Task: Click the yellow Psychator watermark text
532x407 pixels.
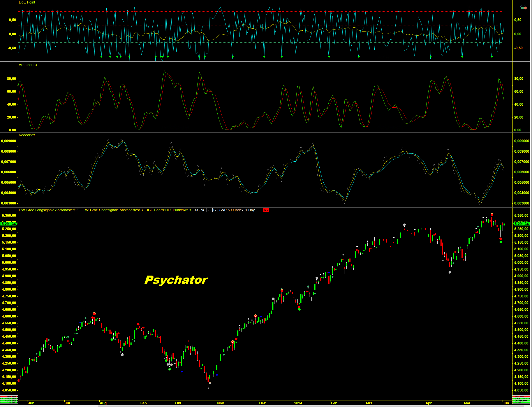Action: click(176, 280)
